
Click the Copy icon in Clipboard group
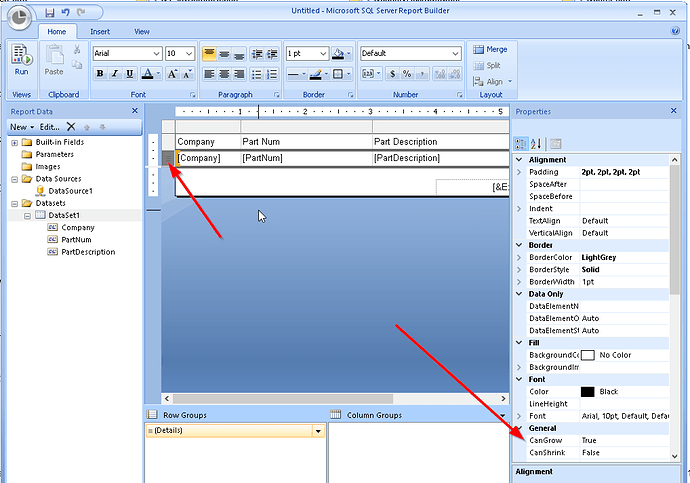point(77,65)
